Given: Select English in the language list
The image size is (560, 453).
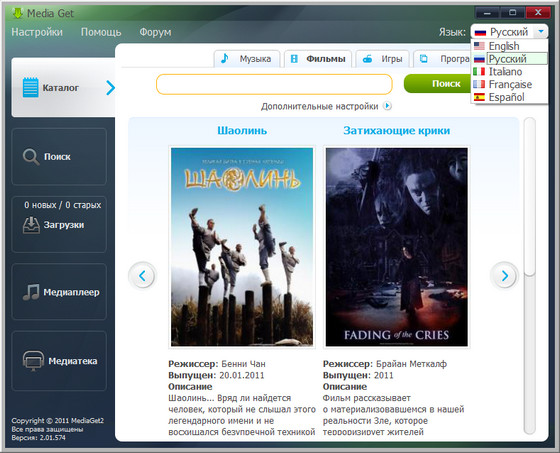Looking at the screenshot, I should click(x=510, y=46).
